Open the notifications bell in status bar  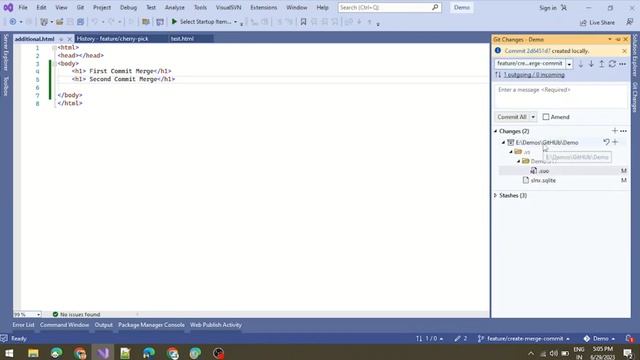(x=629, y=338)
